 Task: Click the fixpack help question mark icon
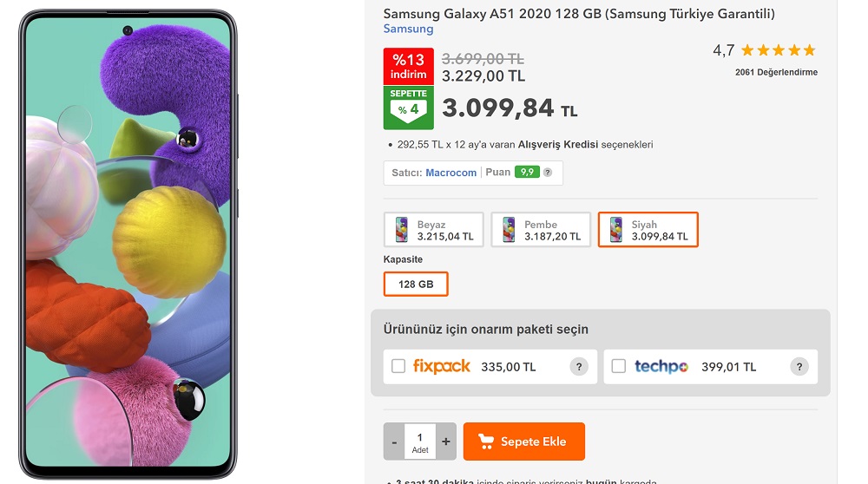click(579, 367)
